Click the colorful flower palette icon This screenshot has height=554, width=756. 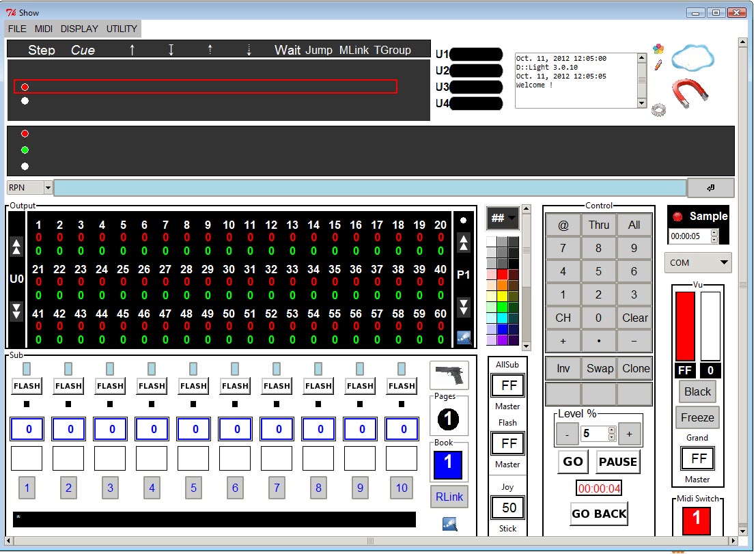point(658,49)
